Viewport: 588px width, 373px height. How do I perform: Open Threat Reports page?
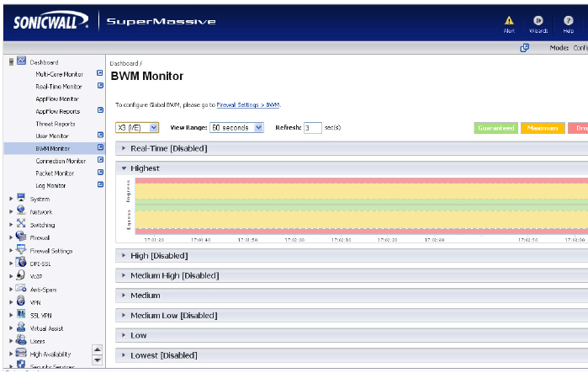(x=56, y=124)
